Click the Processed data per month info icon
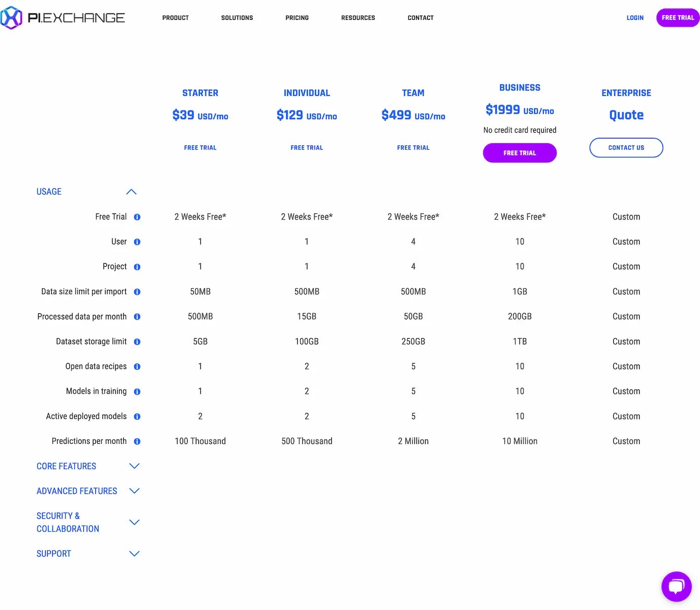Screen dimensions: 700x610 pos(137,316)
